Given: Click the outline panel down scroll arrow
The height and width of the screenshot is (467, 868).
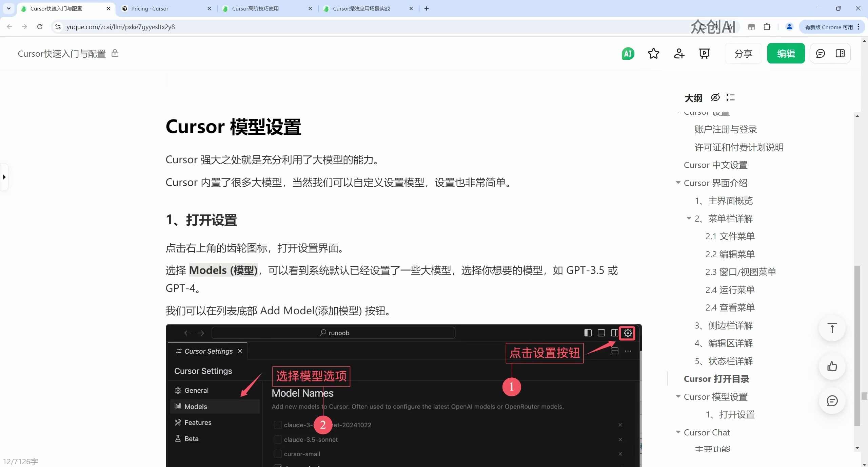Looking at the screenshot, I should [857, 448].
